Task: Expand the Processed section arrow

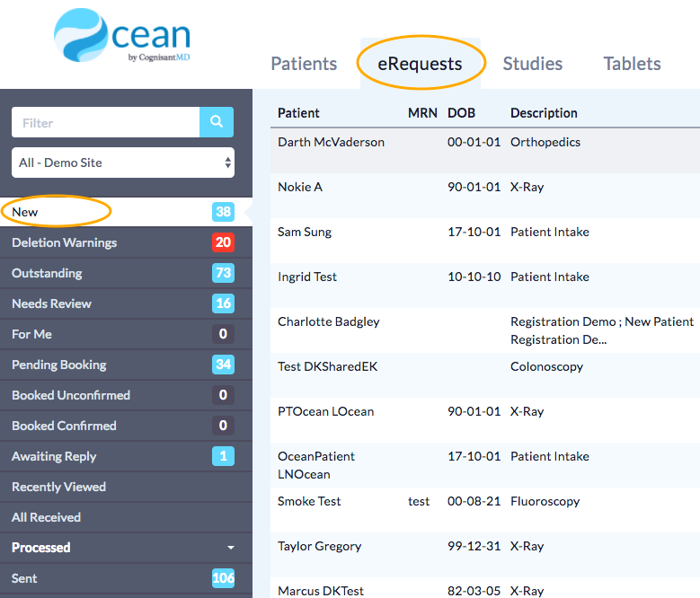Action: (231, 548)
